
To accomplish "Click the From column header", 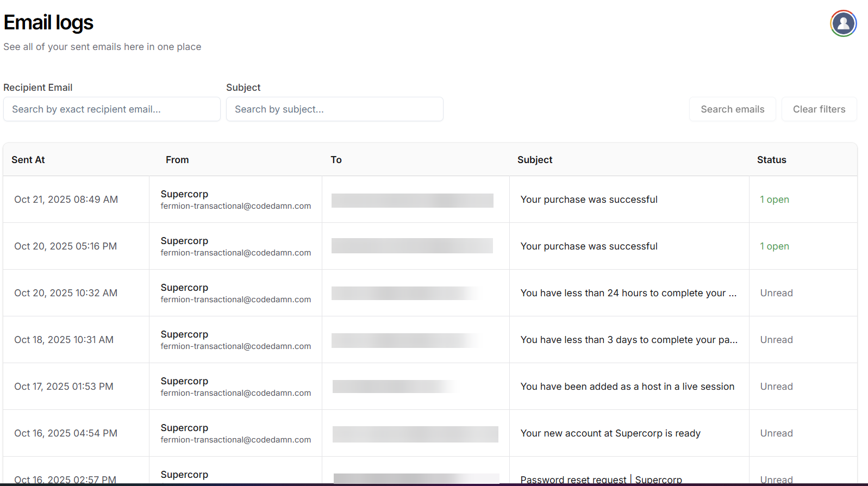I will [x=177, y=160].
